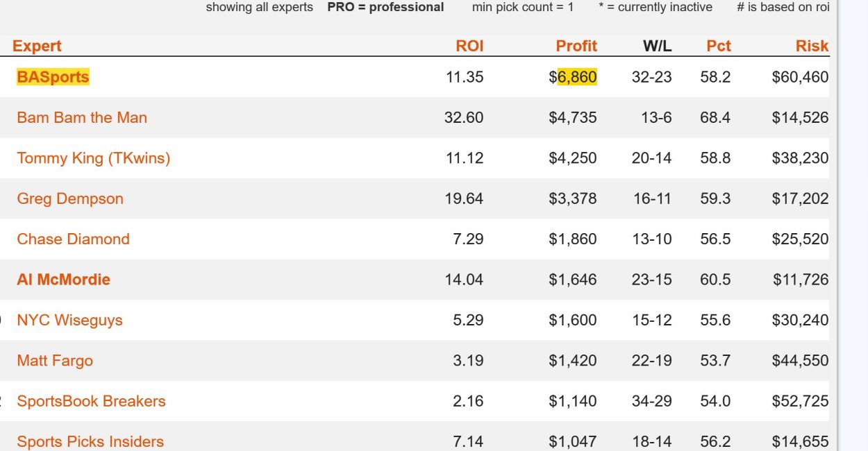Sort table by W/L column header
868x451 pixels.
tap(657, 46)
